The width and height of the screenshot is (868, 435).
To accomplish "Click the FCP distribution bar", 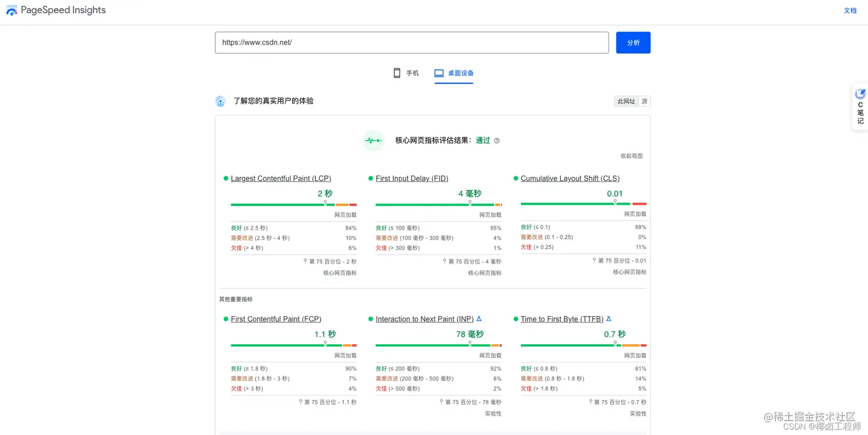I will point(293,345).
